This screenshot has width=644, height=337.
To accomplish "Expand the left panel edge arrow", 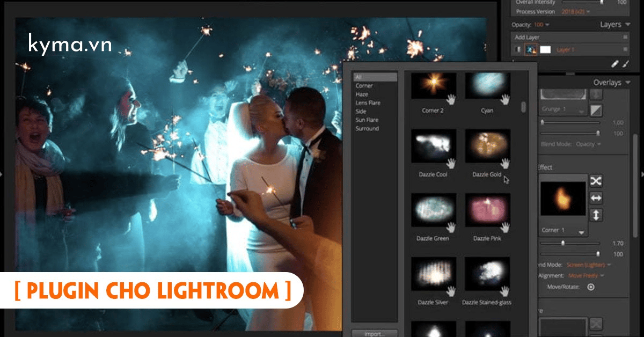I will click(2, 173).
